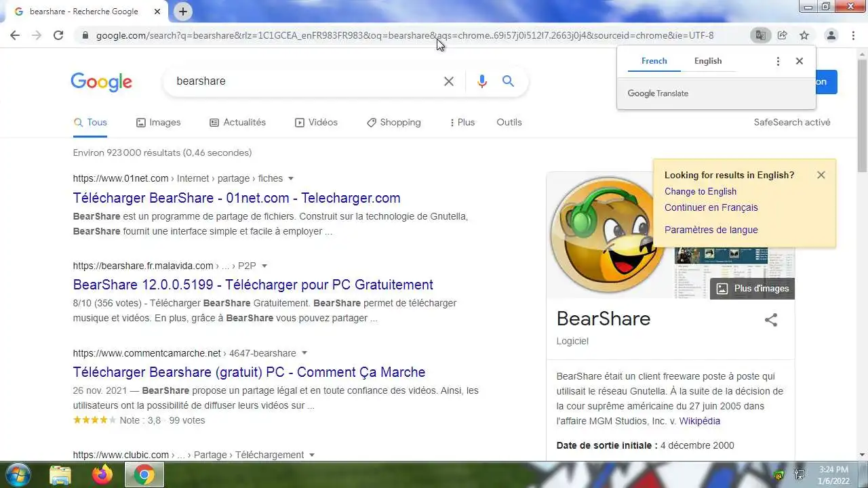Click the browser forward arrow
868x488 pixels.
[x=37, y=35]
